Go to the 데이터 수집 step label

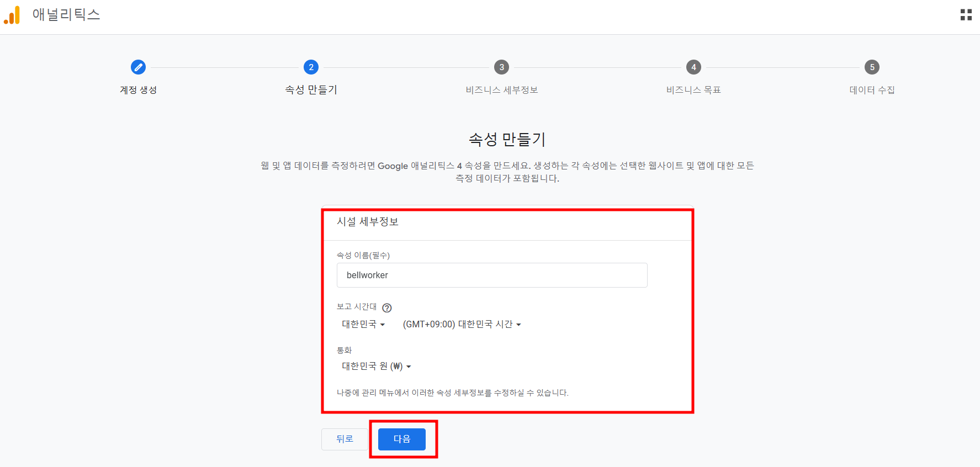click(x=872, y=90)
